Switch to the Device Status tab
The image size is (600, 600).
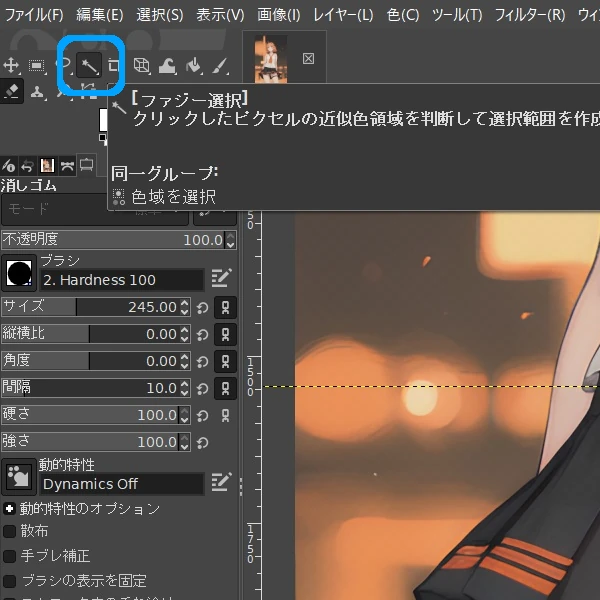[x=8, y=166]
